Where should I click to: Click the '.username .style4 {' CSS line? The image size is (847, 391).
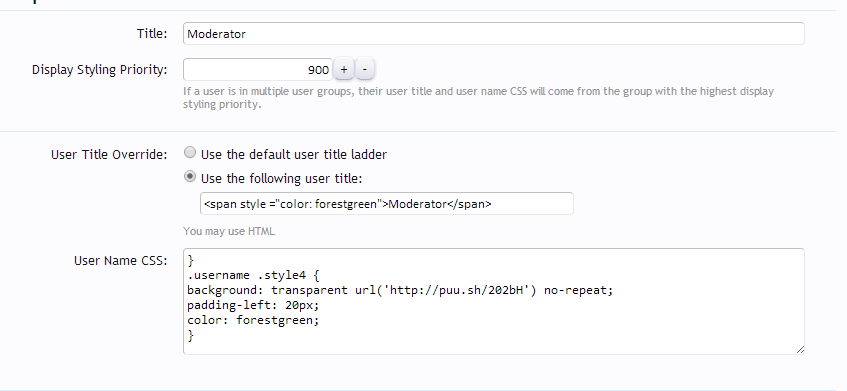tap(253, 275)
